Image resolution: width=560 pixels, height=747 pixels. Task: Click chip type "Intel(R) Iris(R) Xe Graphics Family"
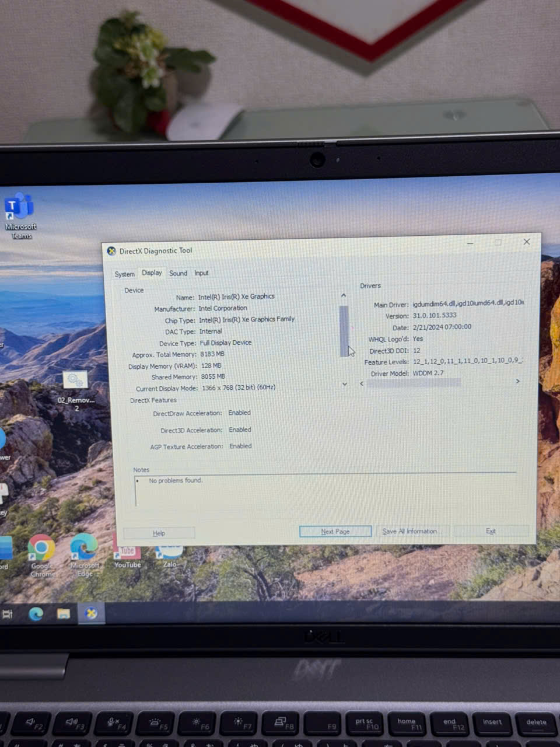(x=247, y=319)
